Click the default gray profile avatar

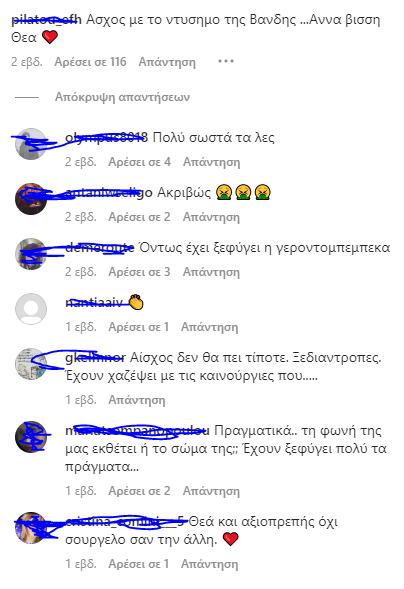(x=31, y=309)
